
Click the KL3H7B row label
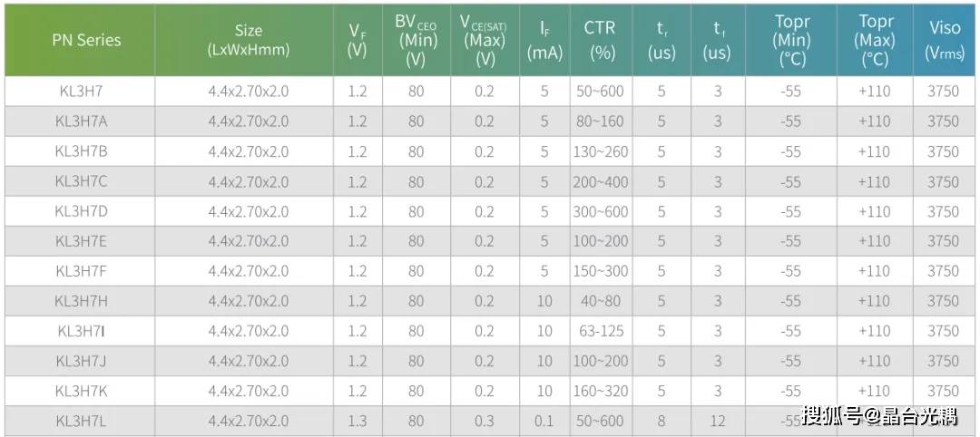[x=82, y=151]
